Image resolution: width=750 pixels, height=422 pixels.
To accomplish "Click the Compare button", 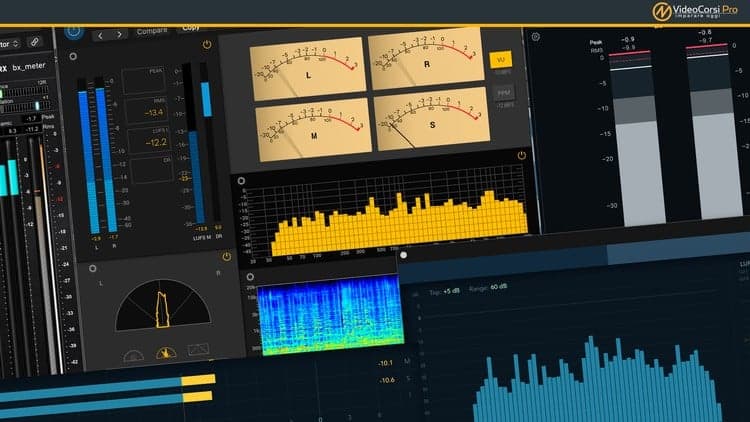I will tap(152, 32).
